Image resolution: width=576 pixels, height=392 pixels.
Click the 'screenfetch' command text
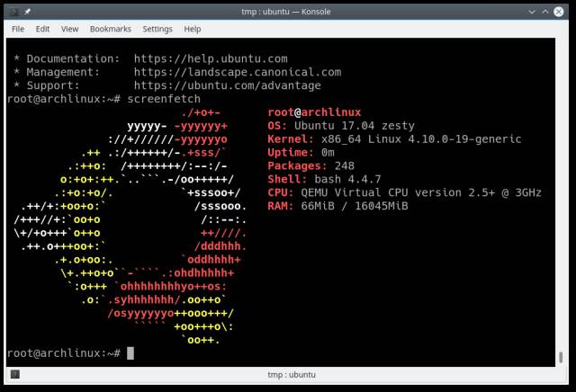164,99
